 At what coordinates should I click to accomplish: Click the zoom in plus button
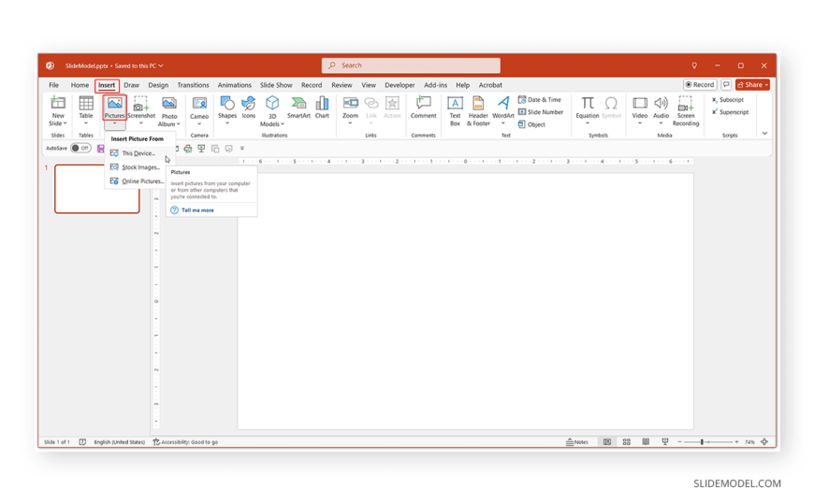(736, 442)
